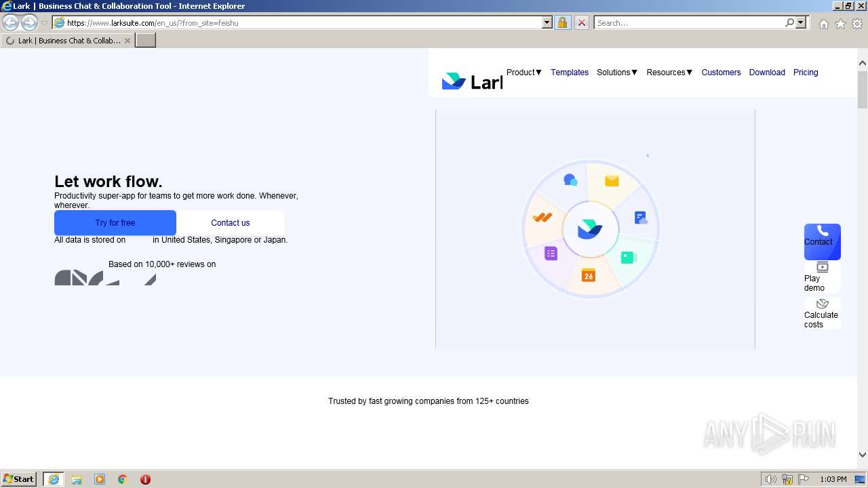The height and width of the screenshot is (488, 868).
Task: Open the Calculate costs widget
Action: pos(822,314)
